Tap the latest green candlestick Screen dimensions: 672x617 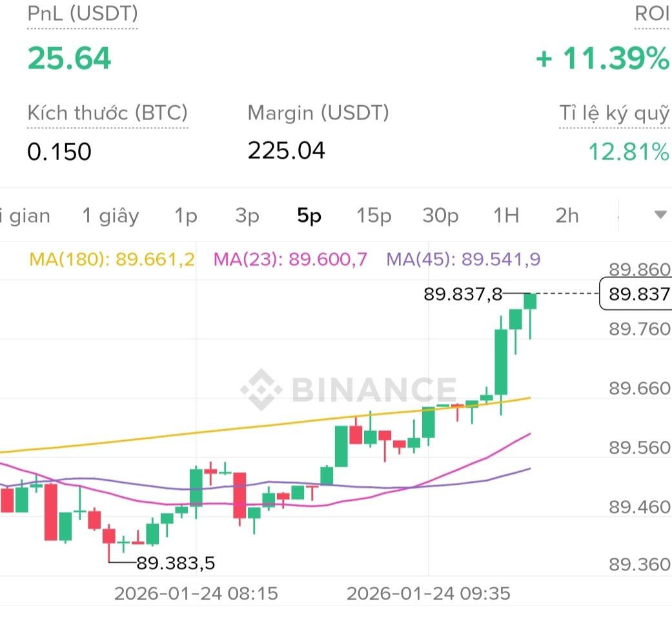pyautogui.click(x=530, y=302)
